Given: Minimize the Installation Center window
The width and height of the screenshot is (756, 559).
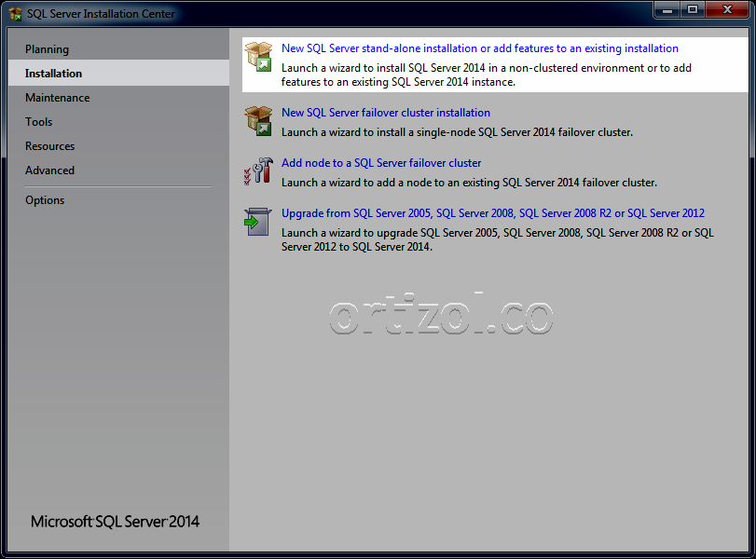Looking at the screenshot, I should [x=667, y=10].
